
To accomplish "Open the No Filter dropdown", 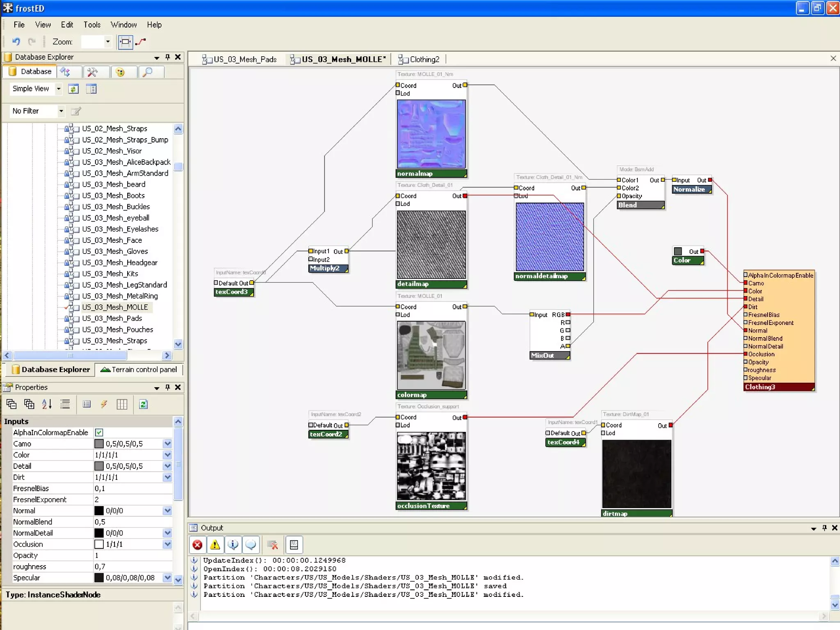I will (x=61, y=111).
